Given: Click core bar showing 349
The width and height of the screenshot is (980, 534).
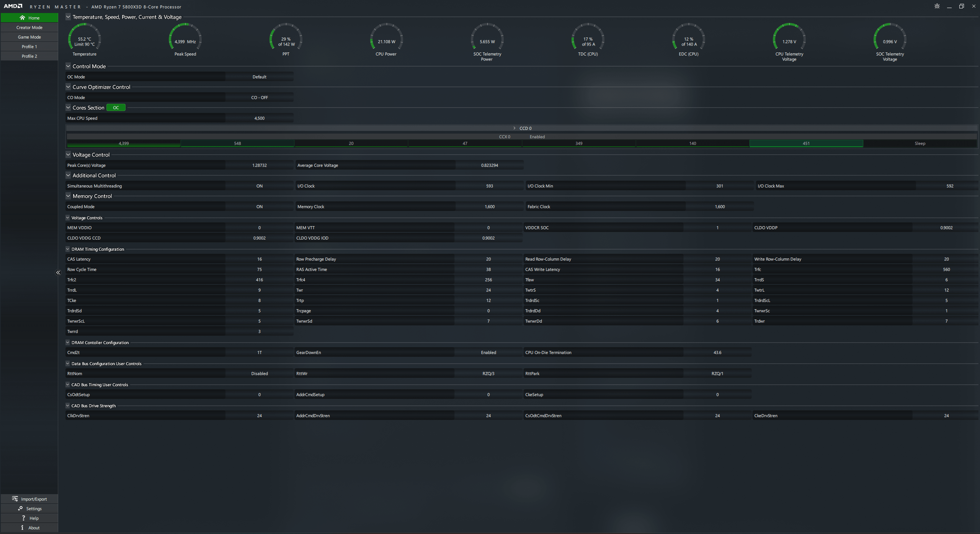Looking at the screenshot, I should coord(579,144).
